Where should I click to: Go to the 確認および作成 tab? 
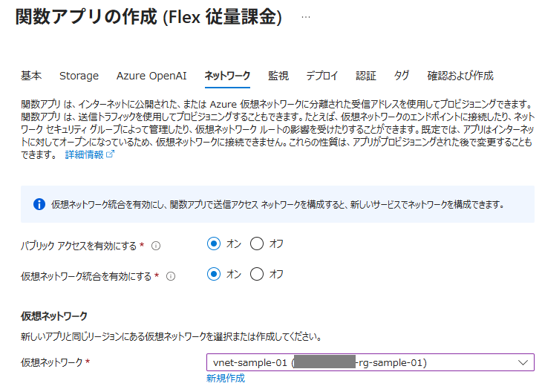click(460, 76)
